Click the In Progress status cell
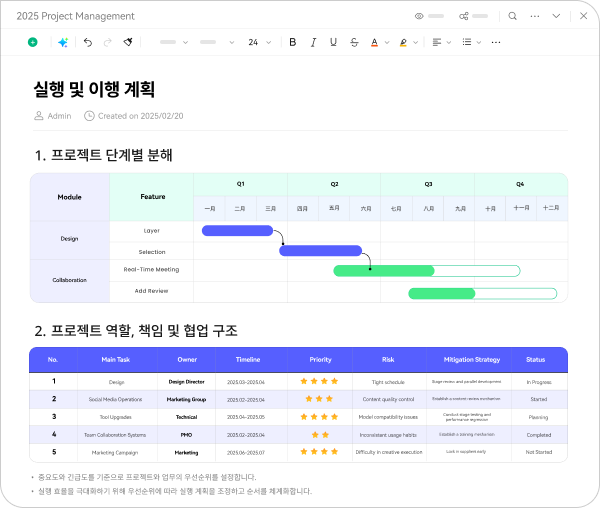Image resolution: width=600 pixels, height=508 pixels. tap(539, 382)
